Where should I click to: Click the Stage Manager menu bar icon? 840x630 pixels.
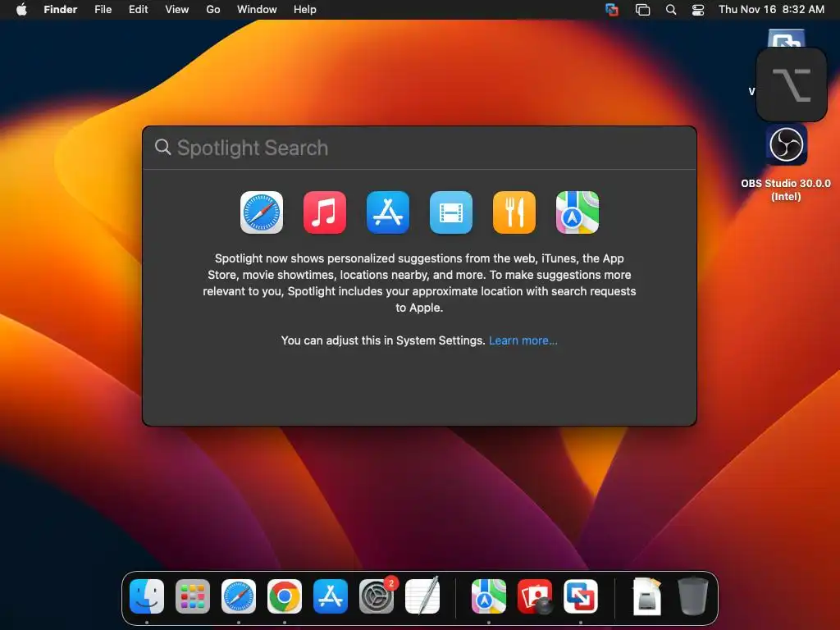click(642, 10)
